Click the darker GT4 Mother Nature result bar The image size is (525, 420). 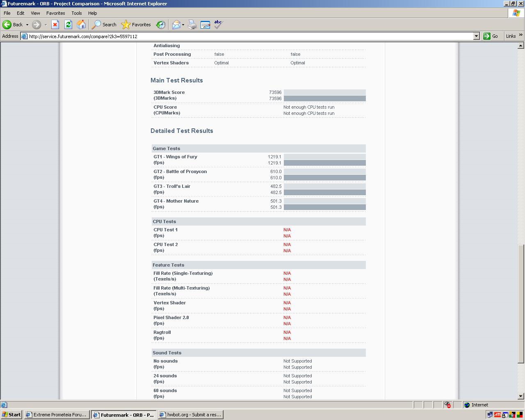(x=324, y=207)
